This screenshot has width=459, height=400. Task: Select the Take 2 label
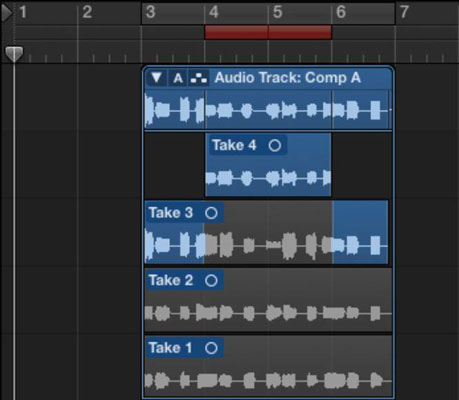coord(171,281)
